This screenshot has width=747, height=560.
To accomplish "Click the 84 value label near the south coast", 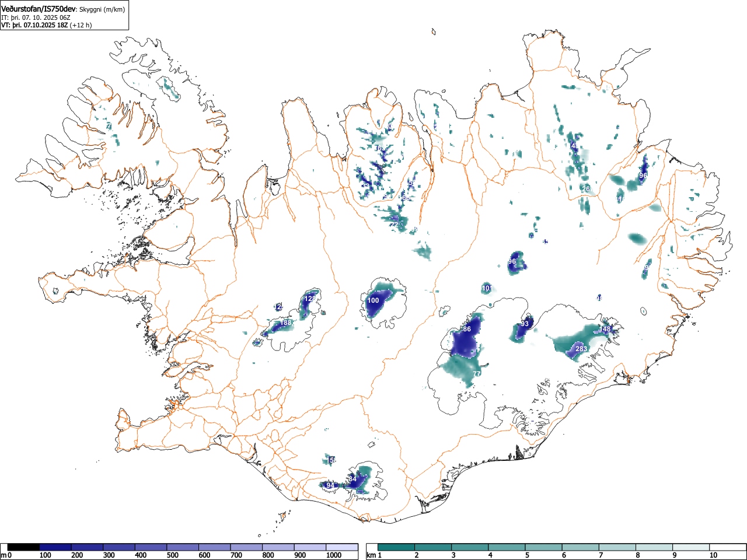I will [x=352, y=479].
